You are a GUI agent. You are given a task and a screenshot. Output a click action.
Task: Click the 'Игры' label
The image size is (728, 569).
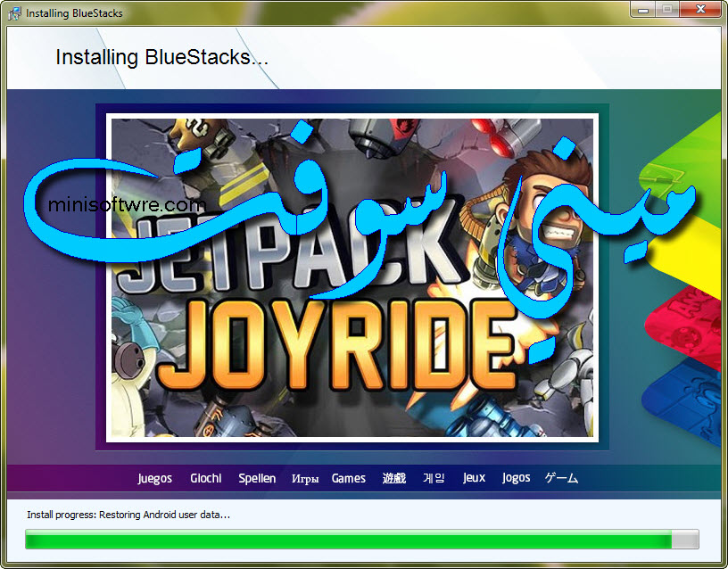pyautogui.click(x=305, y=479)
